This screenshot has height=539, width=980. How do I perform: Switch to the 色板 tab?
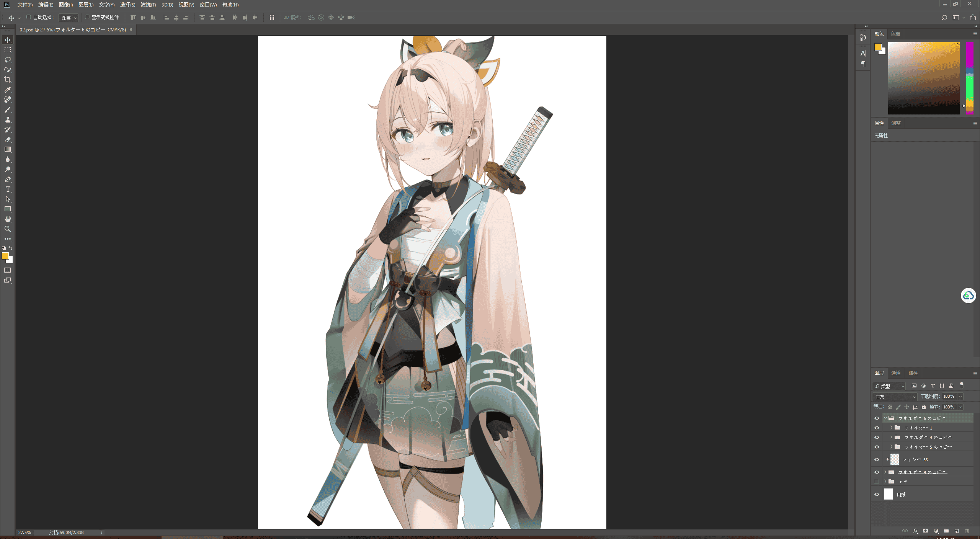895,34
